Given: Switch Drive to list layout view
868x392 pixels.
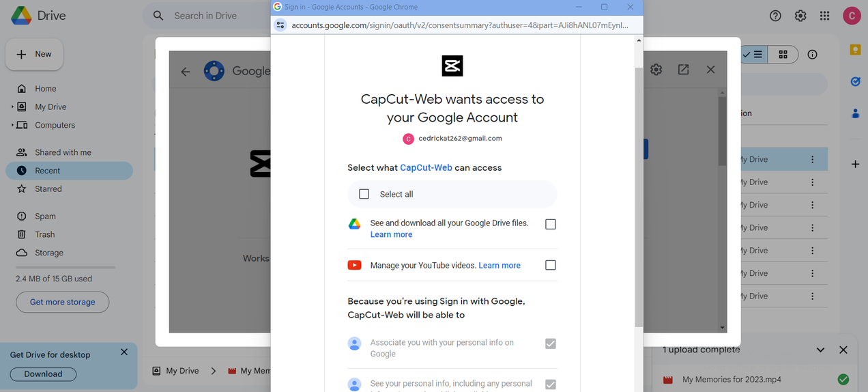Looking at the screenshot, I should coord(755,55).
